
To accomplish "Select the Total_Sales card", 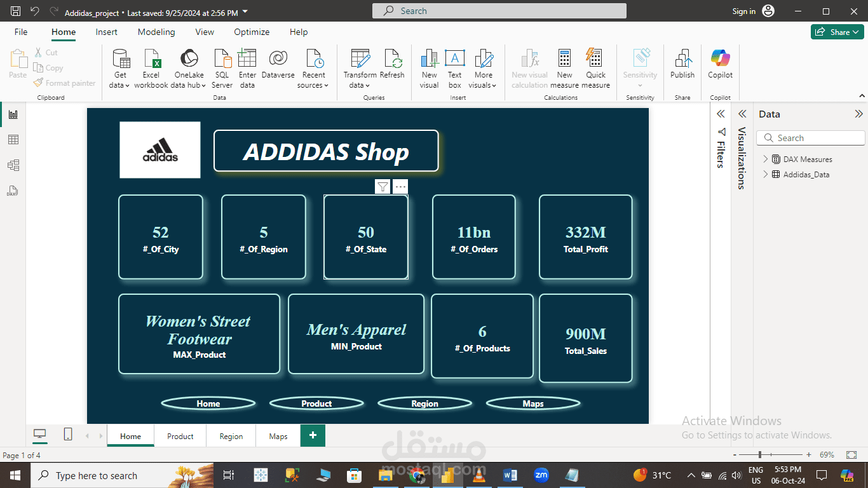I will (586, 338).
